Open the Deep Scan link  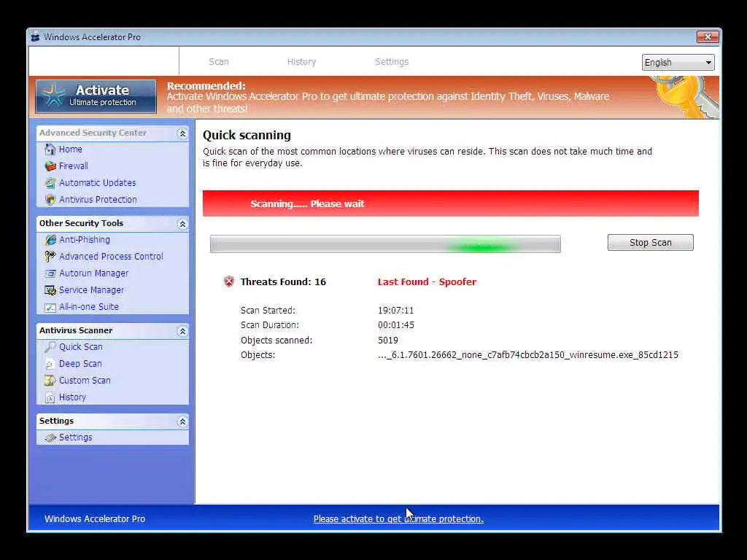point(80,364)
